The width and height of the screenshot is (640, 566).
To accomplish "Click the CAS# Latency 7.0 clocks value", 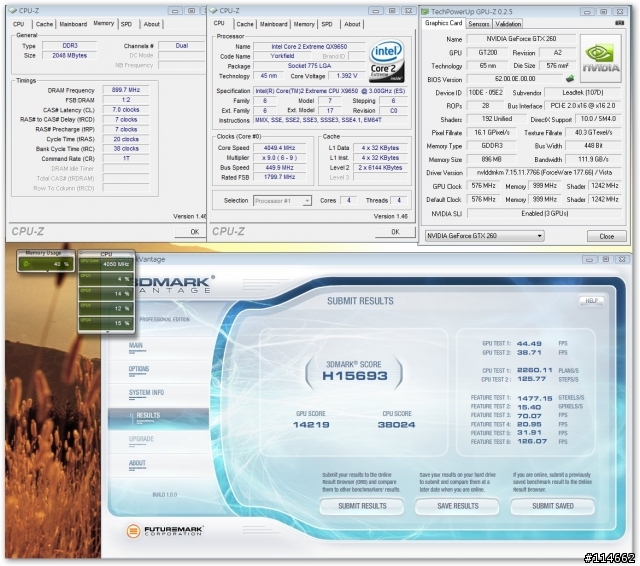I will (126, 110).
